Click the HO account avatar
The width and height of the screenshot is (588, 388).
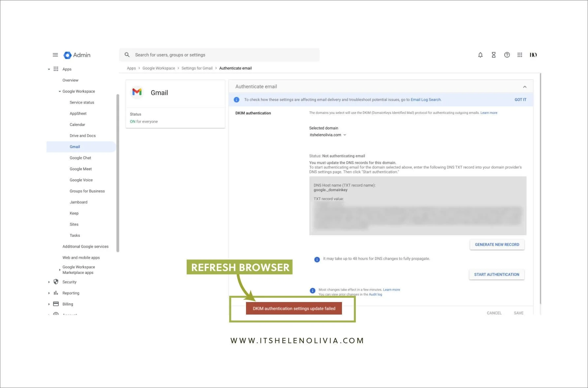(533, 55)
